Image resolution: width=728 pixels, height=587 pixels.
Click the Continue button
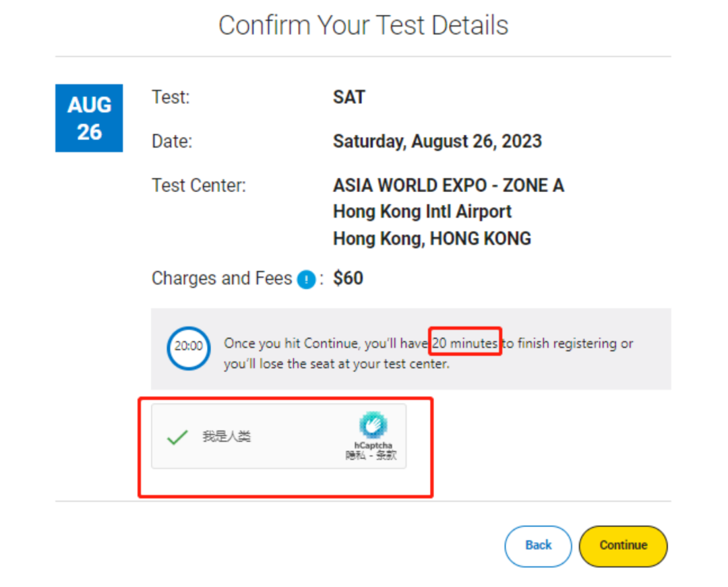pos(623,546)
